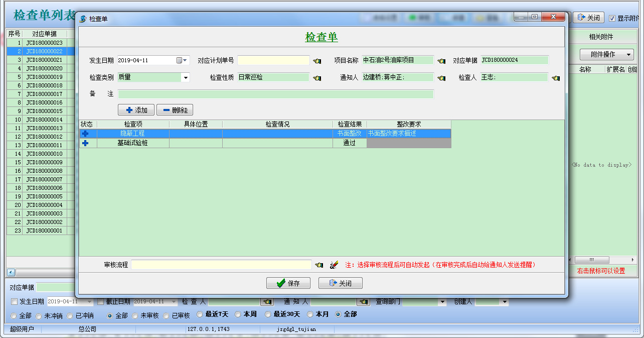The height and width of the screenshot is (338, 644).
Task: Click 对应单据 column header in list
Action: click(44, 34)
